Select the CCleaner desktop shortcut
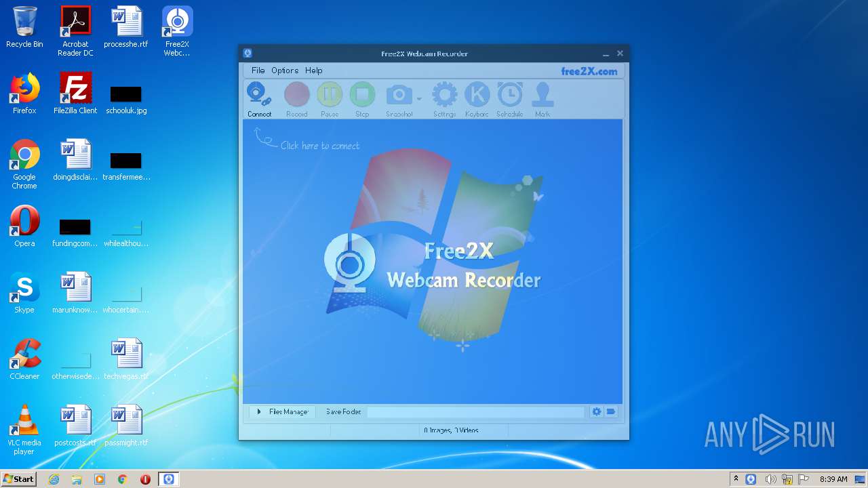 pos(24,359)
